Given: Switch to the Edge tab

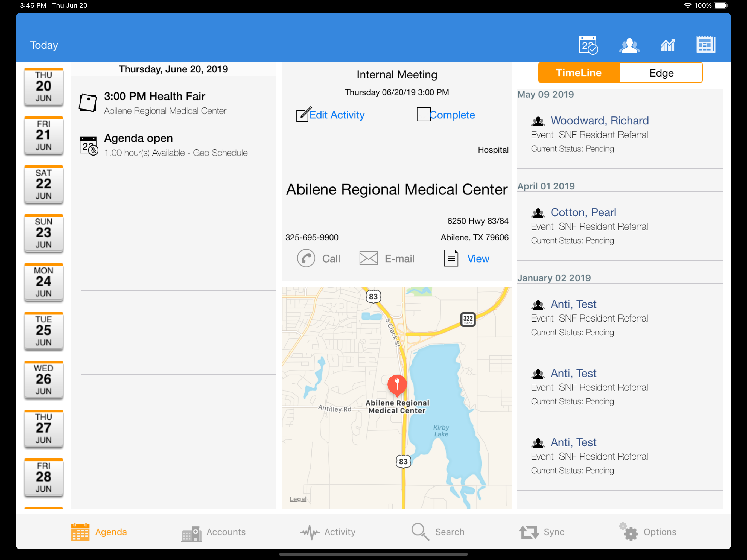Looking at the screenshot, I should pos(661,73).
